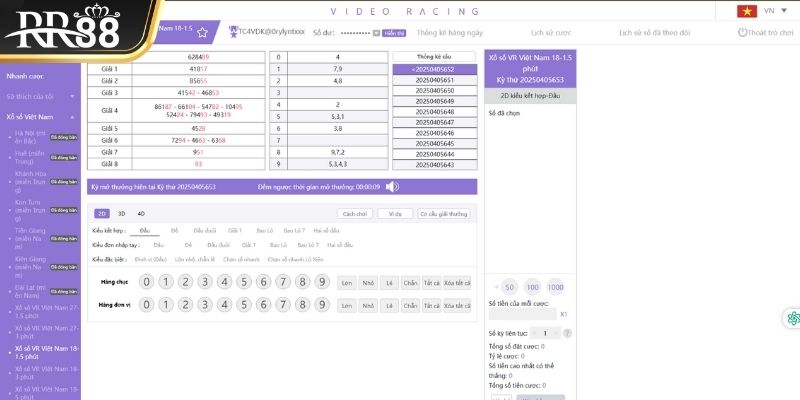Click the user trophy icon
800x400 pixels.
point(233,32)
